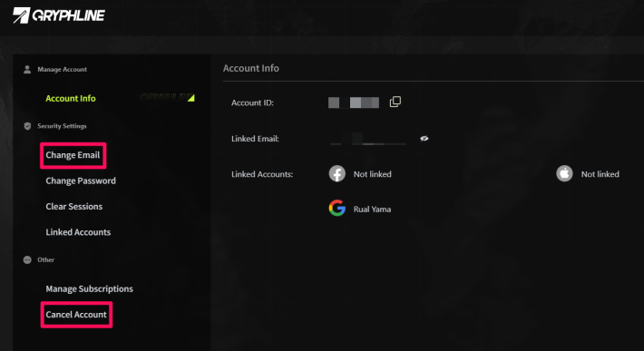Copy the Account ID with copy icon
This screenshot has height=351, width=644.
(395, 102)
